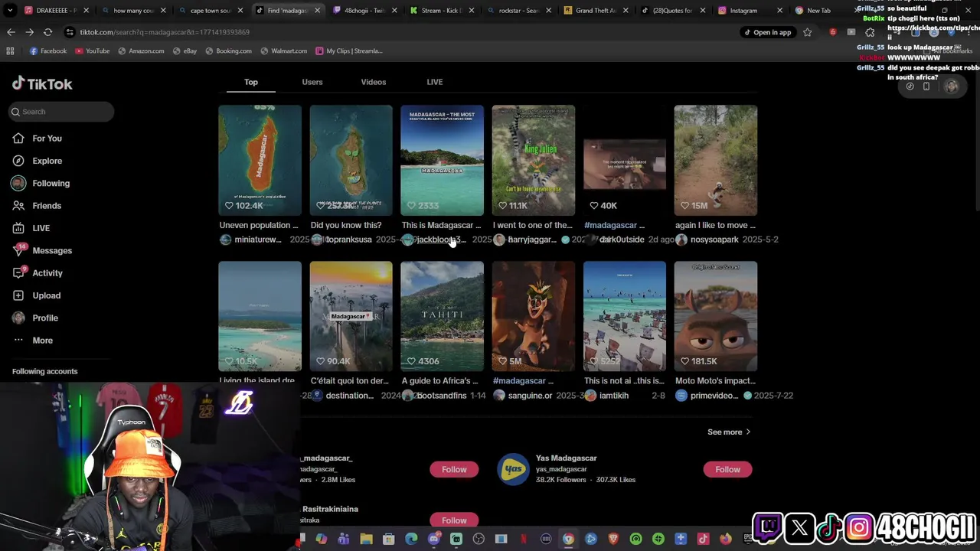This screenshot has width=980, height=551.
Task: Follow the Yas Madagascar account
Action: coord(727,469)
